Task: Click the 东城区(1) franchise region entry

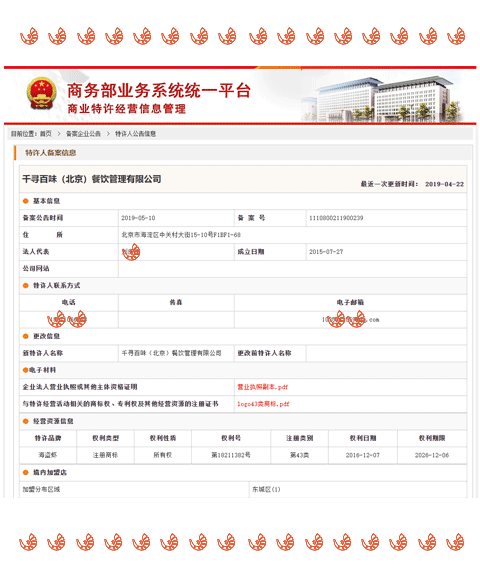Action: point(266,489)
